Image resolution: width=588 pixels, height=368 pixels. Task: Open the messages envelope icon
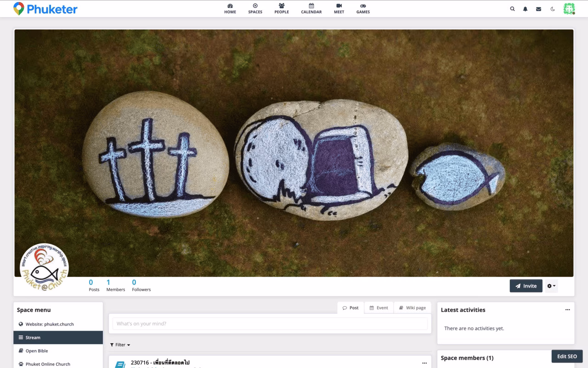[538, 9]
